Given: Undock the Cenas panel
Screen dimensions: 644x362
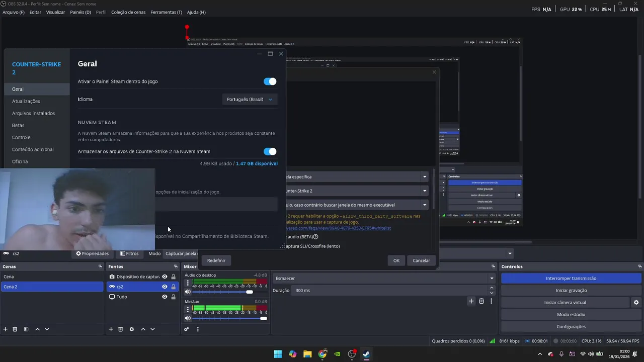Looking at the screenshot, I should pos(100,266).
